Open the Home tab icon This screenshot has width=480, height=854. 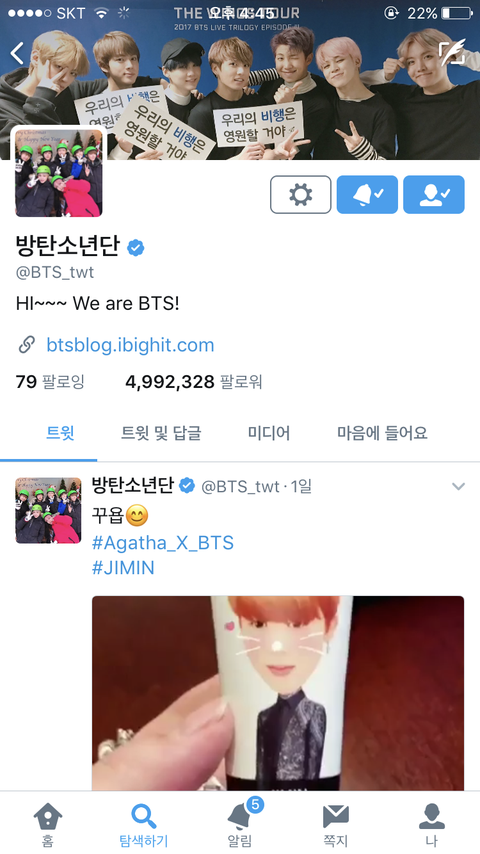pos(47,825)
